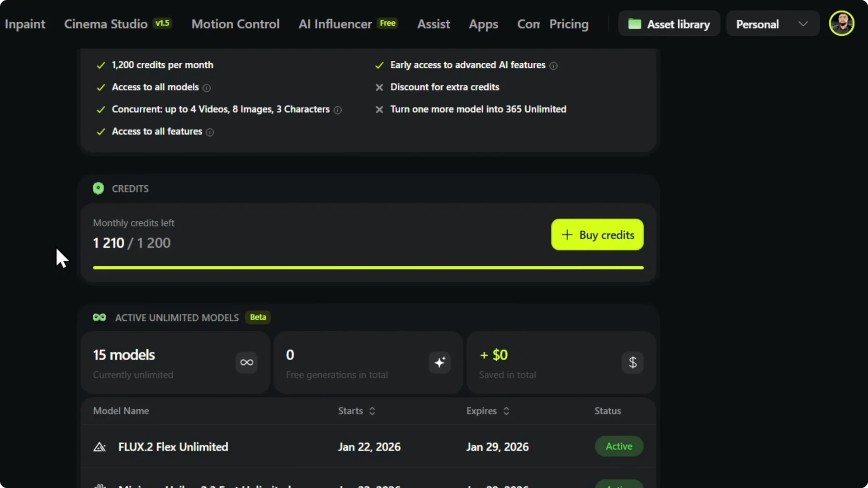The width and height of the screenshot is (868, 488).
Task: Click the Model Name column header
Action: 120,411
